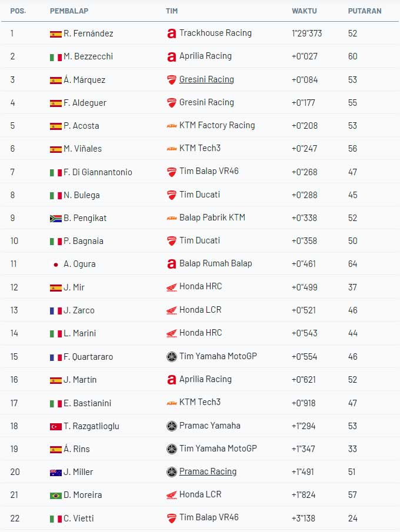400x532 pixels.
Task: Open the Gresini Racing link in row 3
Action: (206, 79)
